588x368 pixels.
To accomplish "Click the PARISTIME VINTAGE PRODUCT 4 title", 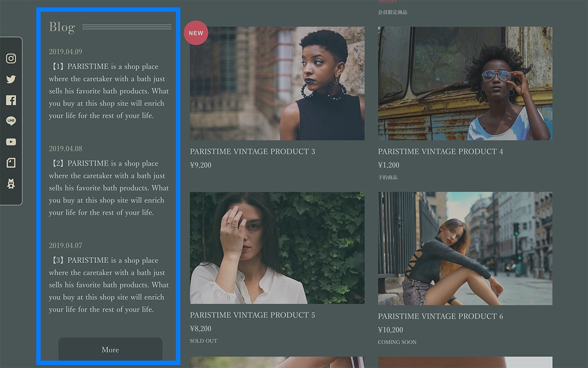I will [x=441, y=152].
